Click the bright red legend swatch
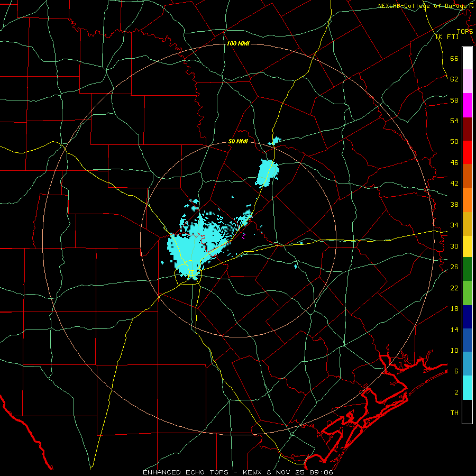This screenshot has height=476, width=476. click(x=467, y=152)
